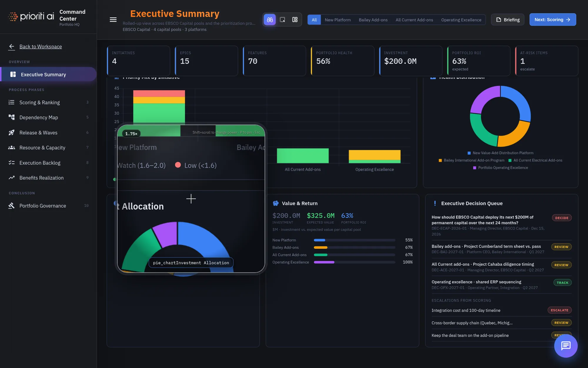The image size is (588, 368).
Task: Click the At-Risk Items card
Action: [547, 61]
